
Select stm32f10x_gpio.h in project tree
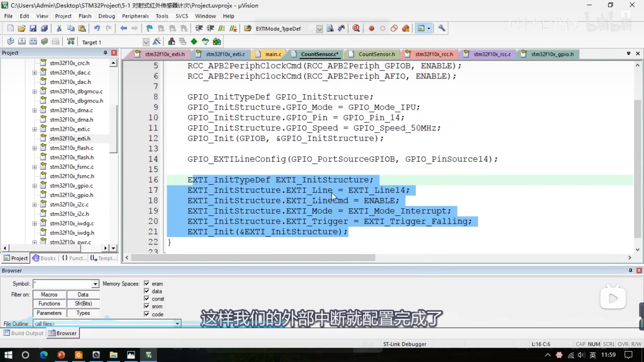click(71, 195)
